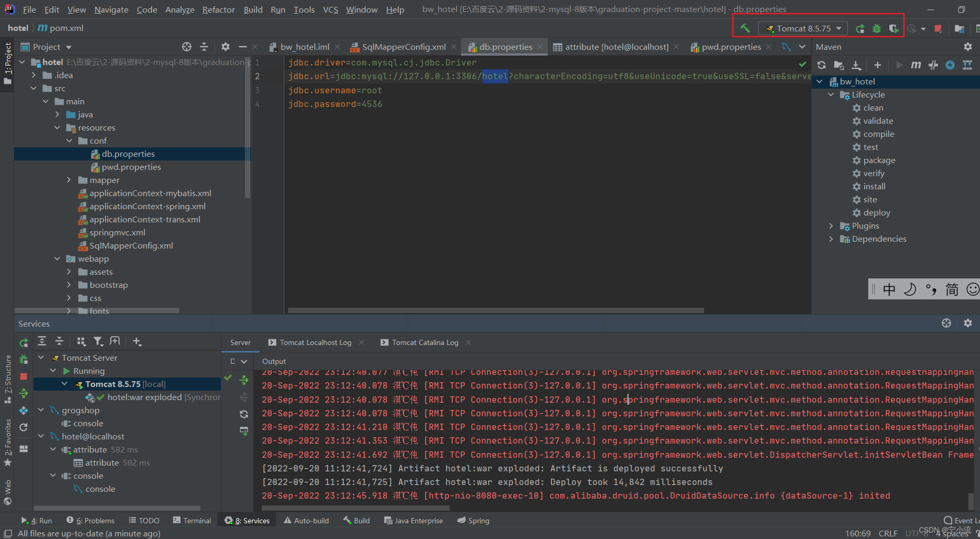This screenshot has height=539, width=980.
Task: Toggle the Z: Structure tool window button
Action: coord(7,379)
